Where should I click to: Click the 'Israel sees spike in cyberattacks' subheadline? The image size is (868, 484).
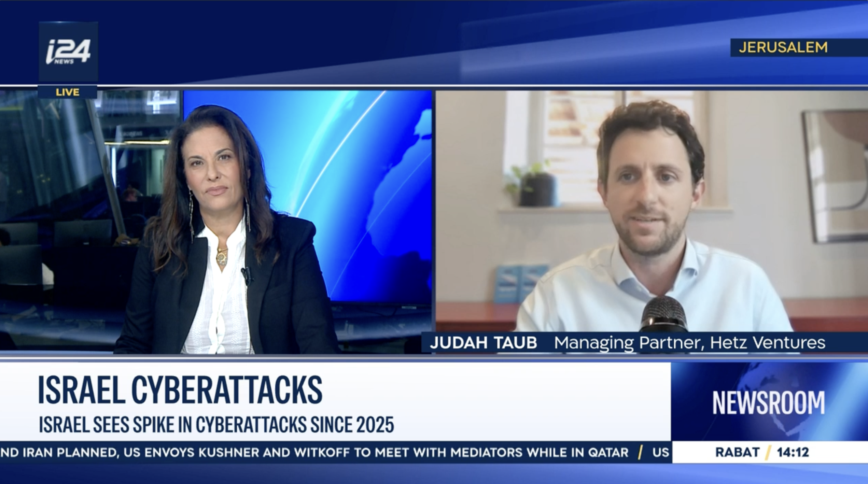pos(216,425)
